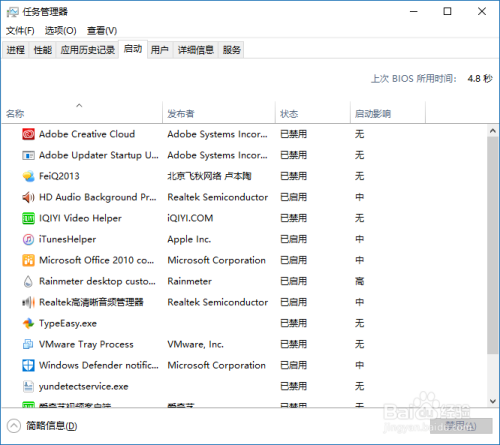
Task: Click publisher Rainmeter
Action: point(189,281)
